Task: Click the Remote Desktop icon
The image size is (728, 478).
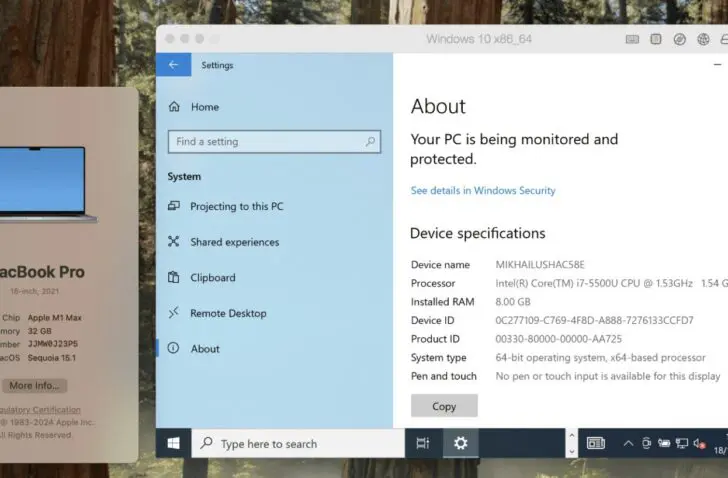Action: 174,313
